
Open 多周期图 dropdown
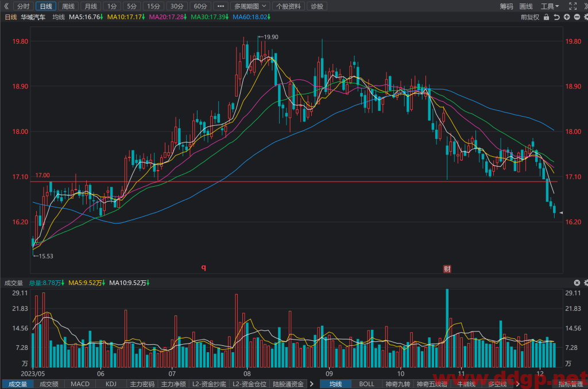coord(250,6)
